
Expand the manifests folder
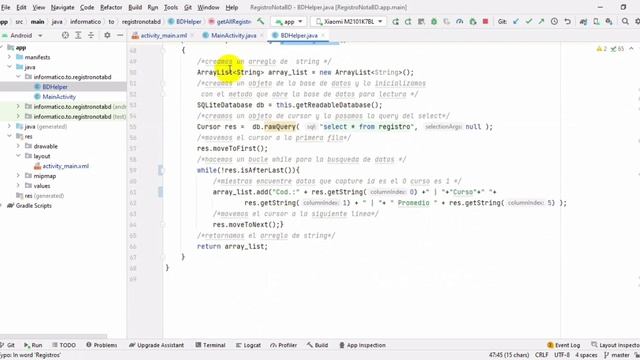(9, 57)
